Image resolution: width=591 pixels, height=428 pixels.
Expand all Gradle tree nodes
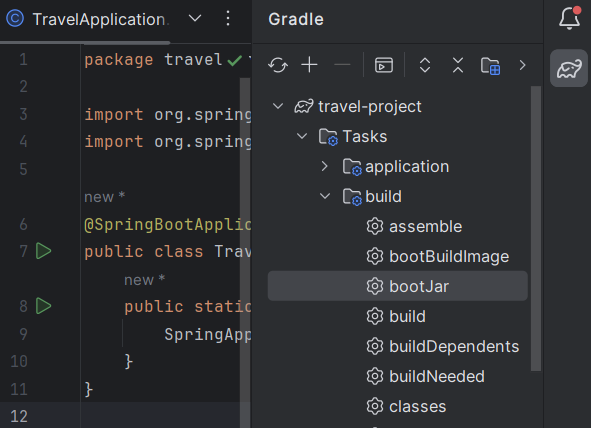pyautogui.click(x=425, y=65)
